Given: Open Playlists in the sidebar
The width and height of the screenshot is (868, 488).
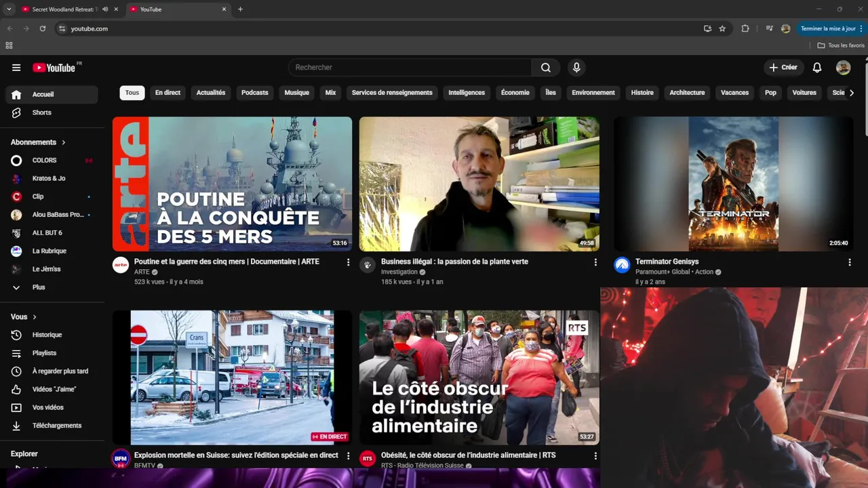Looking at the screenshot, I should click(52, 353).
